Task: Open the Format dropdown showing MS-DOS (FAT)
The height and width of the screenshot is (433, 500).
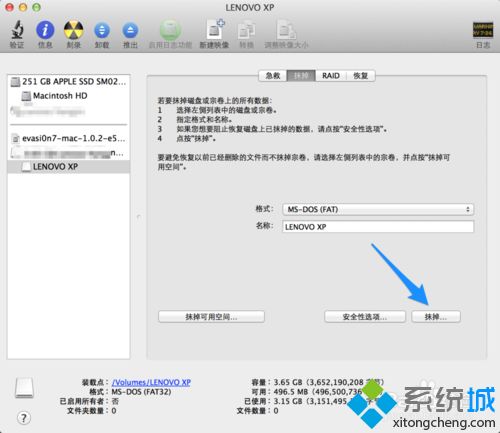Action: point(378,209)
